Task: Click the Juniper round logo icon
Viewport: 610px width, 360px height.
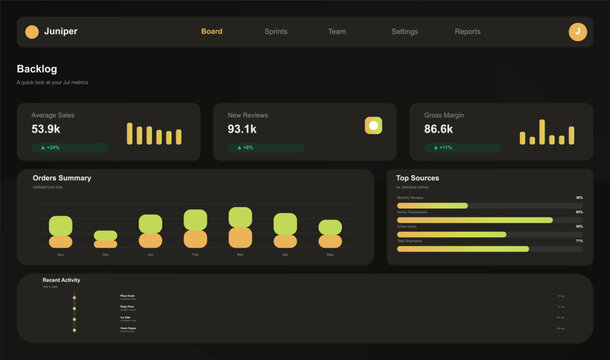Action: [32, 32]
